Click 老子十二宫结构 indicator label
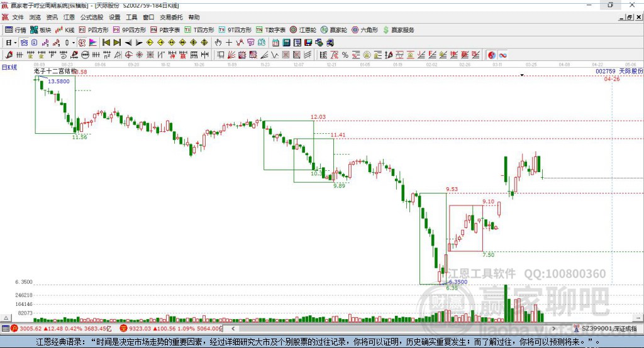Screen dimensions: 644x348 pyautogui.click(x=55, y=72)
